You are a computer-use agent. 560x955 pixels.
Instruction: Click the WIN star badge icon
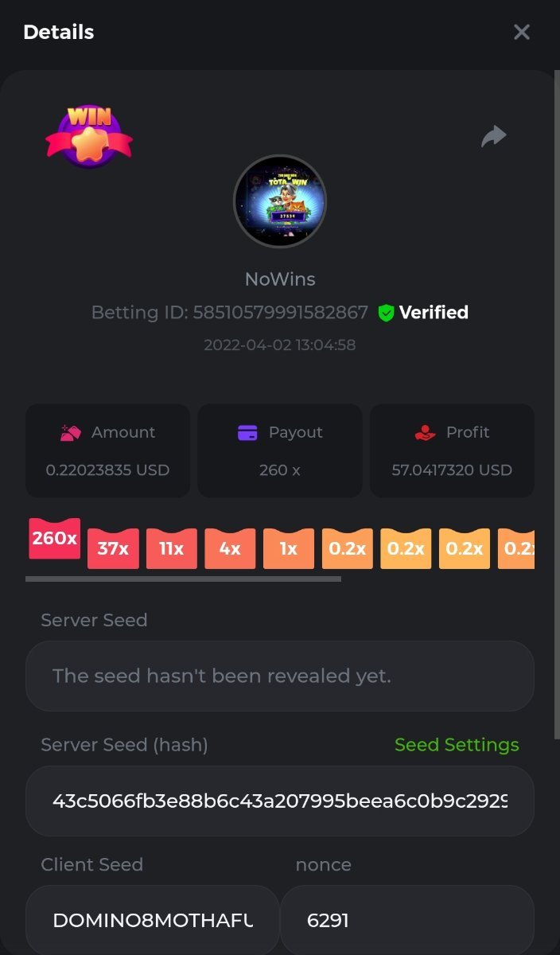click(89, 136)
